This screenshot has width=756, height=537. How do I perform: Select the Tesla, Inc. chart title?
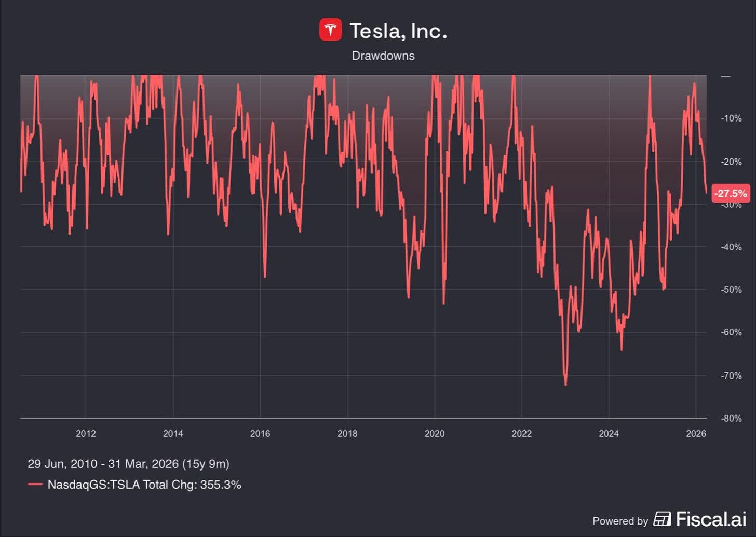pos(398,31)
